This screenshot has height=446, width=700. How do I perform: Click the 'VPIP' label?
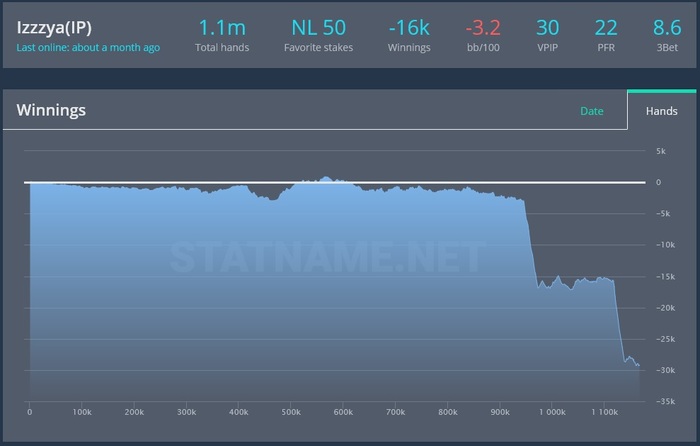[x=547, y=47]
